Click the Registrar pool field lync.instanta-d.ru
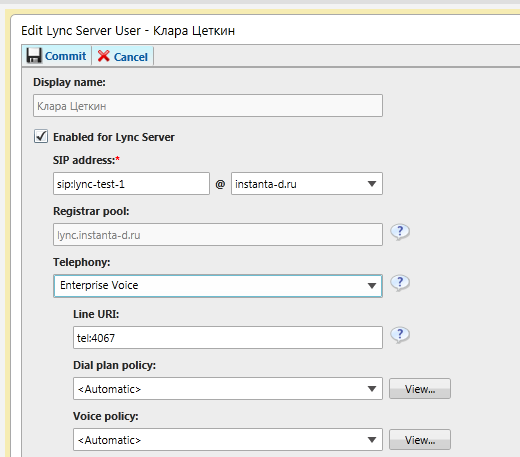520x457 pixels. (218, 235)
